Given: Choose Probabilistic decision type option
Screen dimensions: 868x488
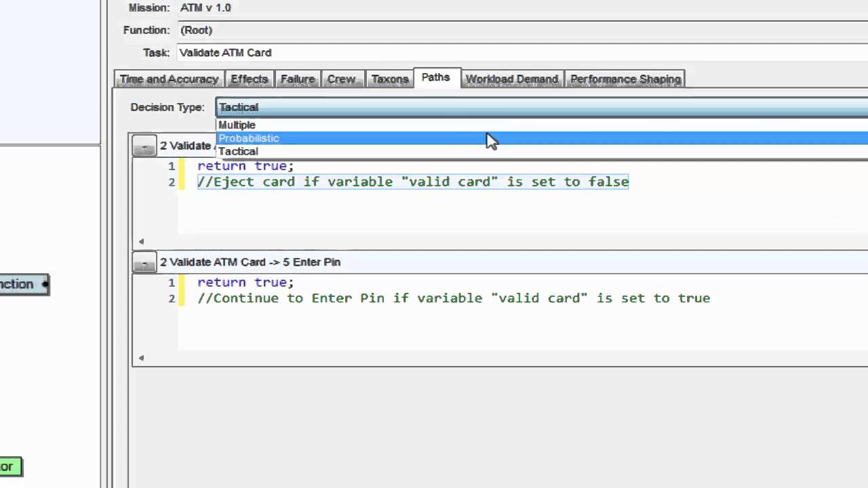Looking at the screenshot, I should pyautogui.click(x=542, y=138).
